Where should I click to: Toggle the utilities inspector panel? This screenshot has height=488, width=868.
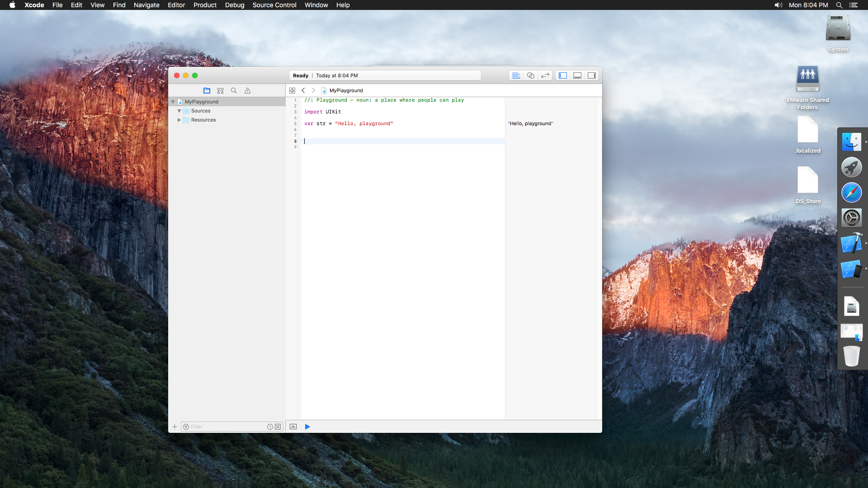(592, 75)
